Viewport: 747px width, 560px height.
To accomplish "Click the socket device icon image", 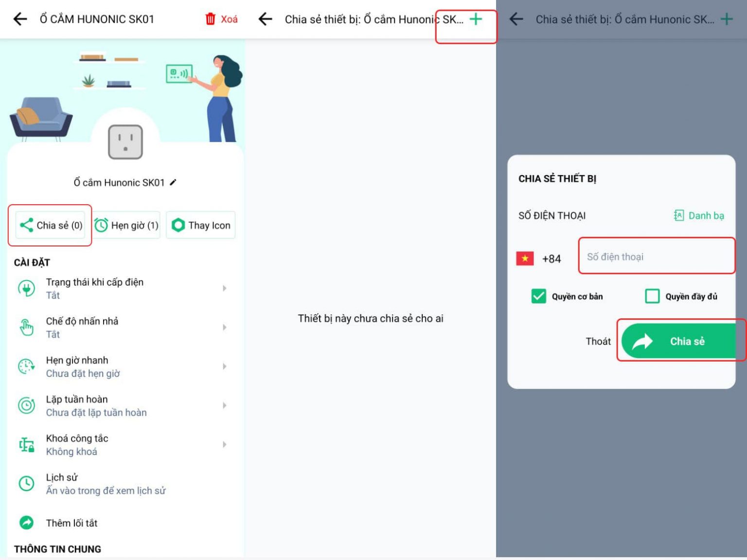I will [125, 142].
